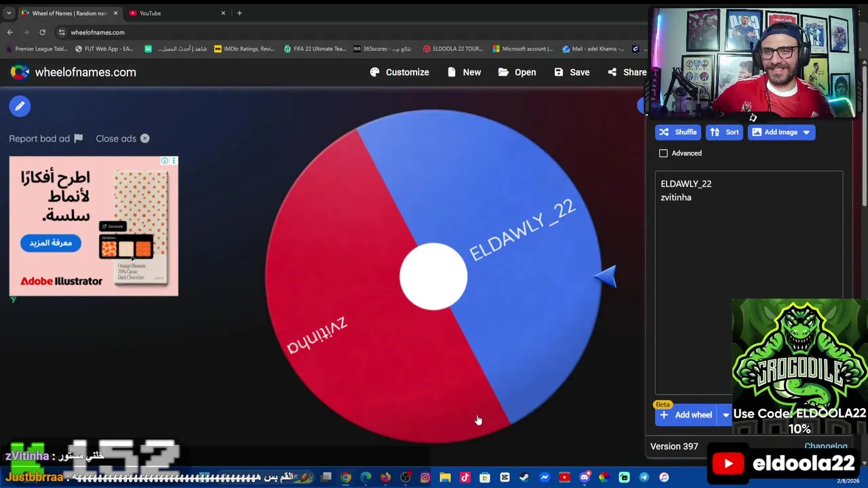Expand the Add wheel dropdown arrow
This screenshot has height=488, width=868.
[x=725, y=415]
